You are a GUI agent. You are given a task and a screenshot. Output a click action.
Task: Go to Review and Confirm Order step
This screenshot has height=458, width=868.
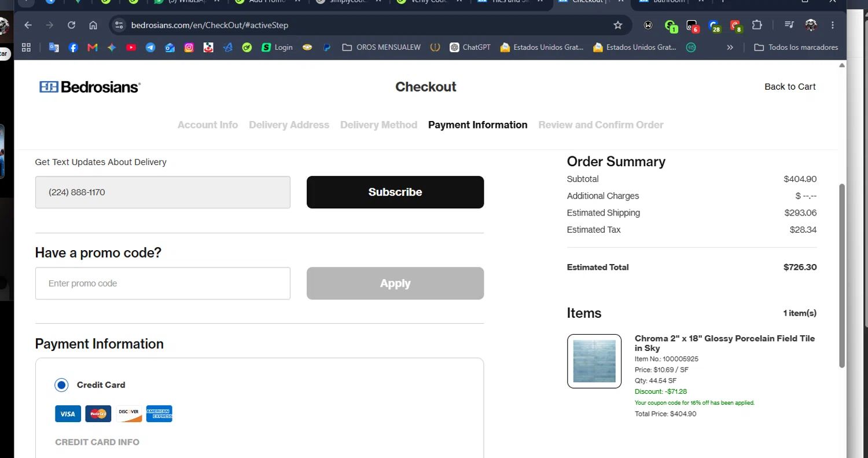[x=601, y=125]
